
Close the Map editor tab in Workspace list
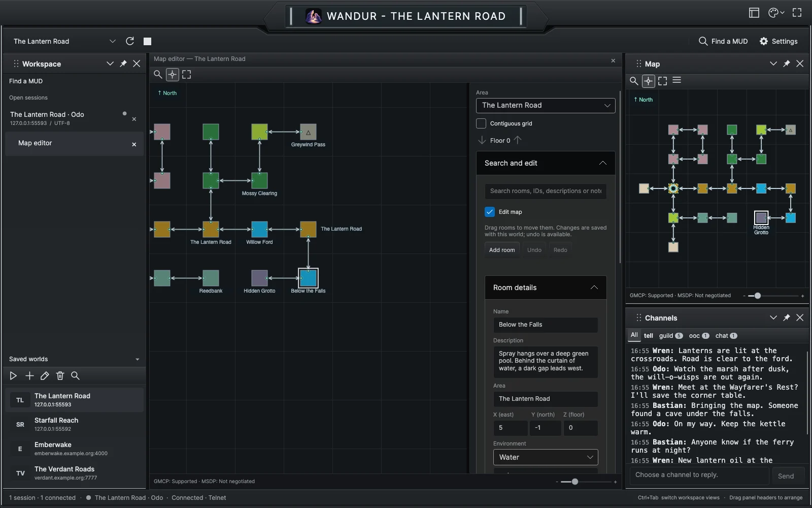(x=134, y=144)
